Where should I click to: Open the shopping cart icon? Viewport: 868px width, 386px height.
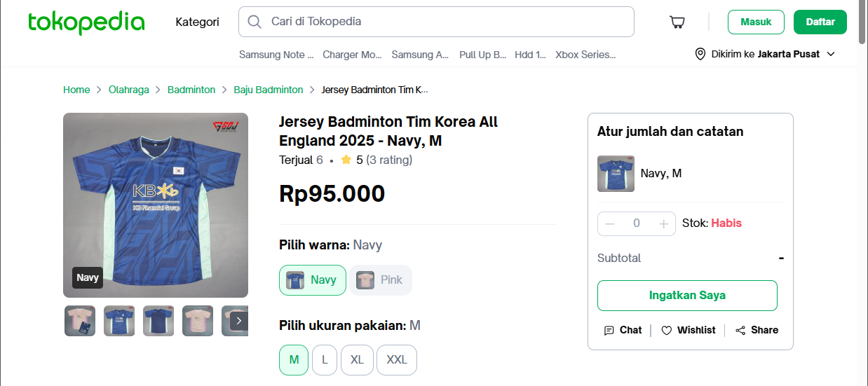pyautogui.click(x=677, y=22)
